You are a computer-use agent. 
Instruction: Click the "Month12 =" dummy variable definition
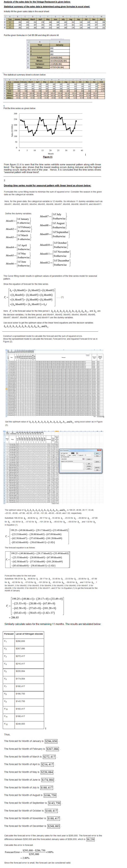[x=55, y=262]
